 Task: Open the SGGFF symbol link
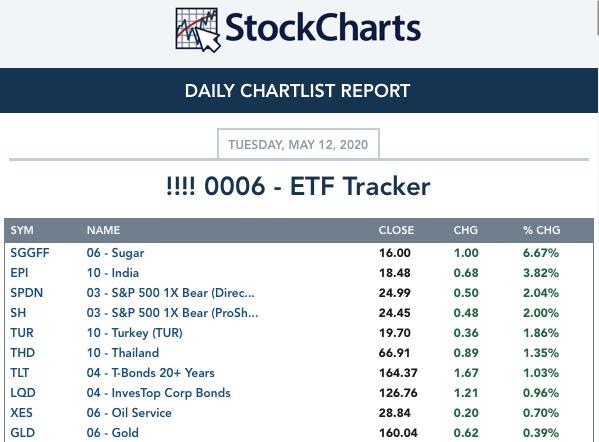click(x=30, y=253)
